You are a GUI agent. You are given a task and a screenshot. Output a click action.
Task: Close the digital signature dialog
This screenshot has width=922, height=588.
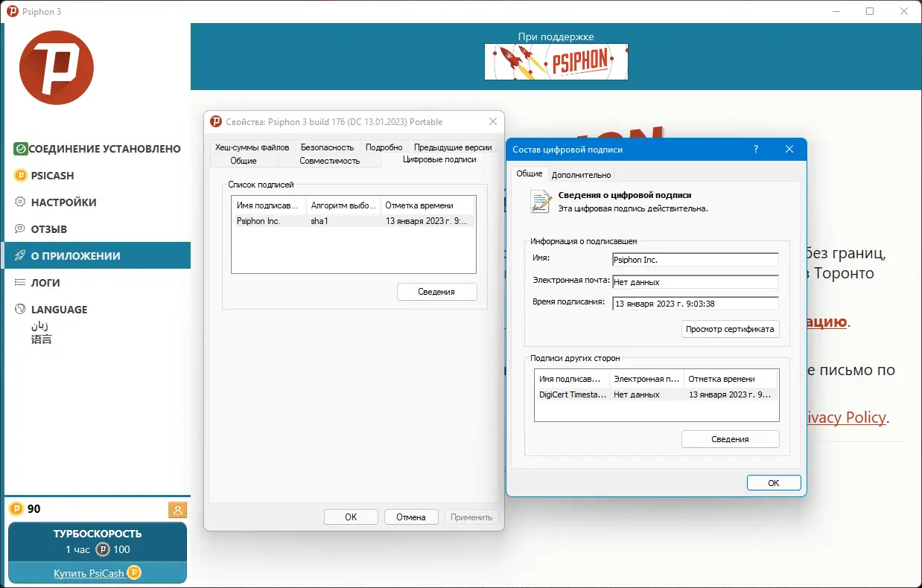pyautogui.click(x=789, y=149)
